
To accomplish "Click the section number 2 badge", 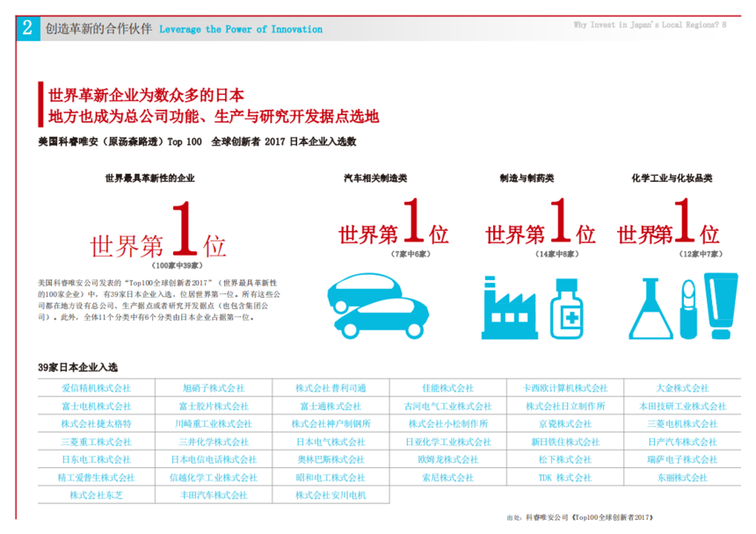I will point(28,28).
